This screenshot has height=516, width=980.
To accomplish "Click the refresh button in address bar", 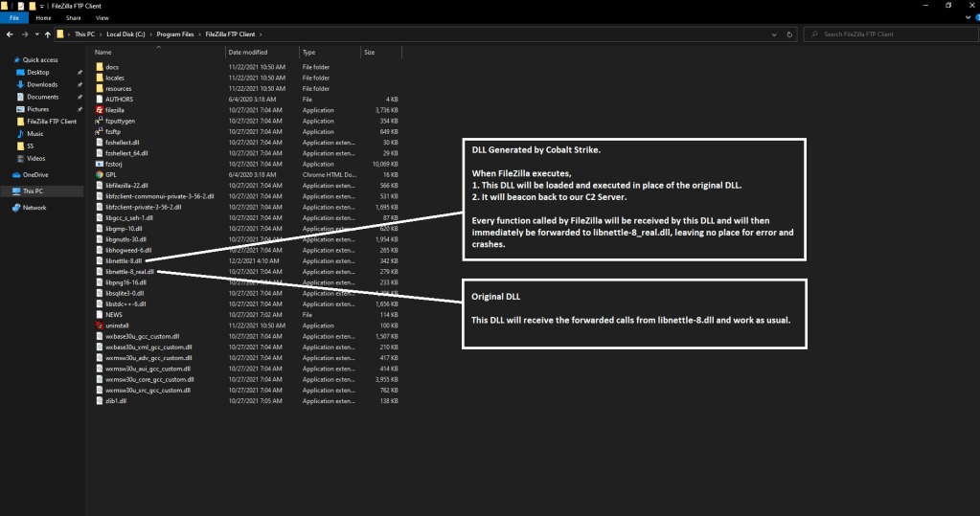I will point(790,34).
